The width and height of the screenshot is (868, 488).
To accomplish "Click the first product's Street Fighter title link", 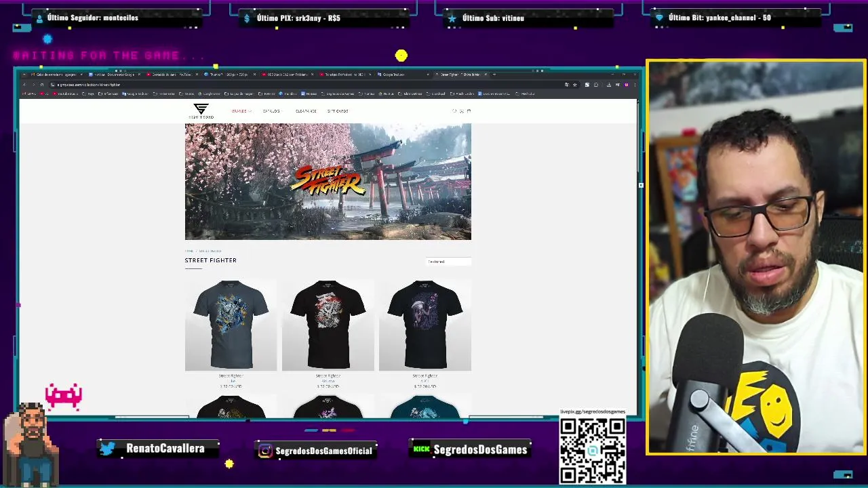I will coord(231,375).
